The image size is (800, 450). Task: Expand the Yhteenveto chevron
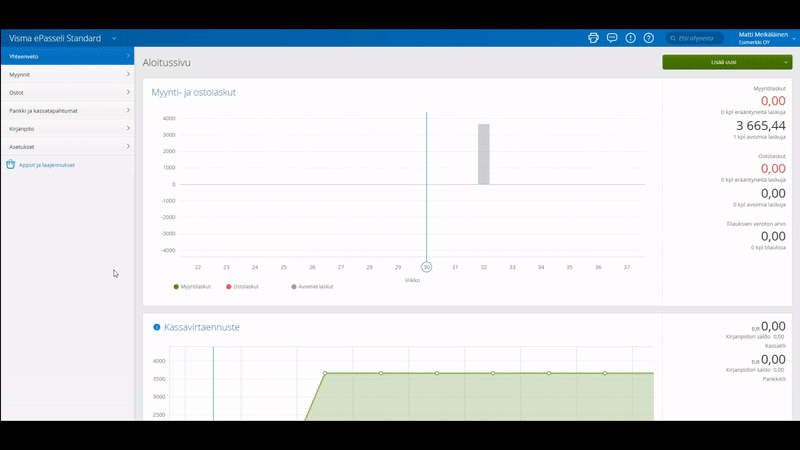[x=128, y=56]
